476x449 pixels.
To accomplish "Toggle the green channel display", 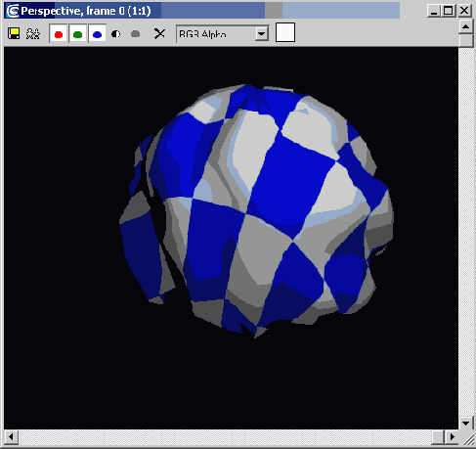I will [x=78, y=34].
